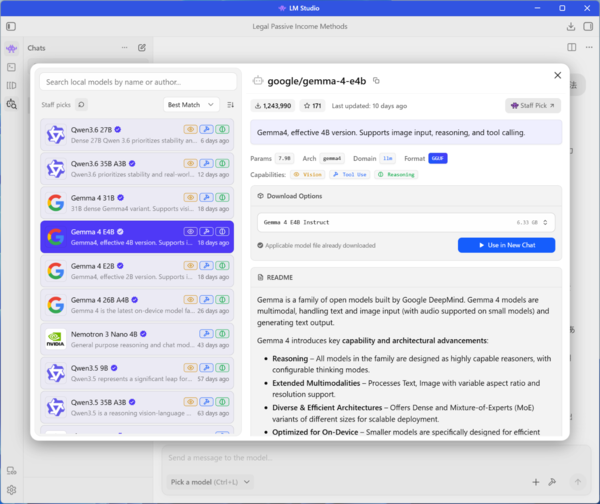Select the Gemma 4 E4B model
Screen dimensions: 600x504
coord(137,237)
